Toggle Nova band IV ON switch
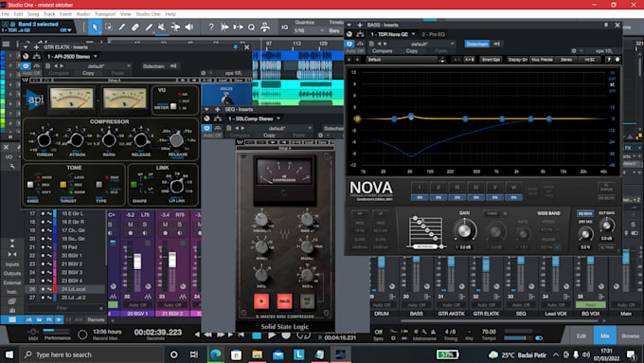 tap(476, 198)
